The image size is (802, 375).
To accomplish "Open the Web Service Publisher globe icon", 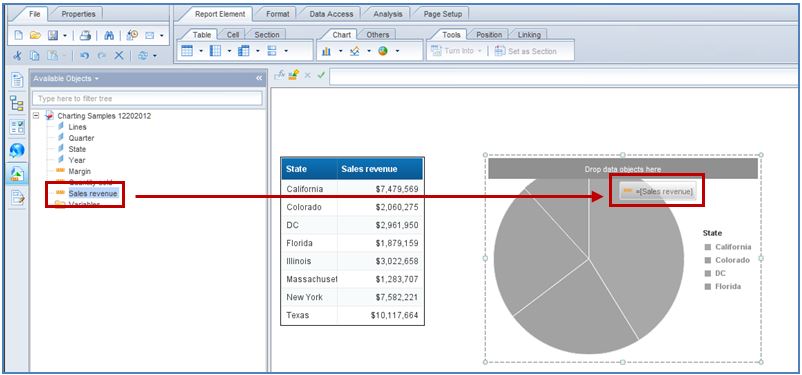I will (x=17, y=150).
